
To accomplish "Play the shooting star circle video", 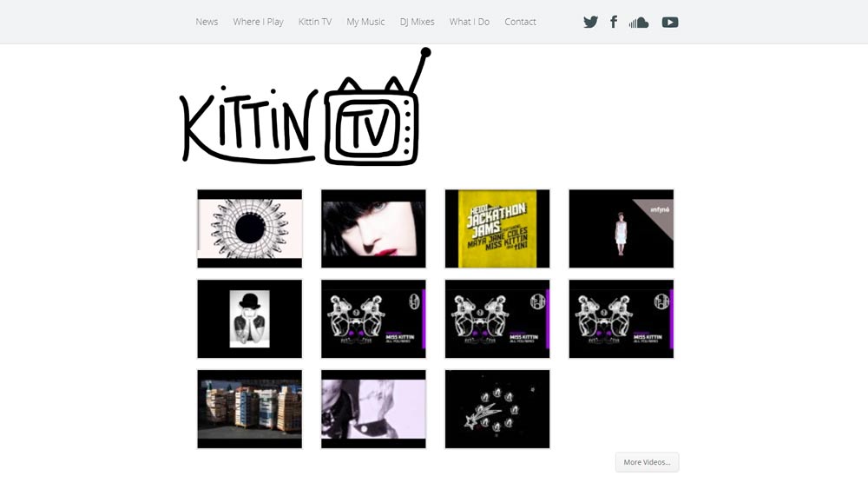I will [497, 409].
